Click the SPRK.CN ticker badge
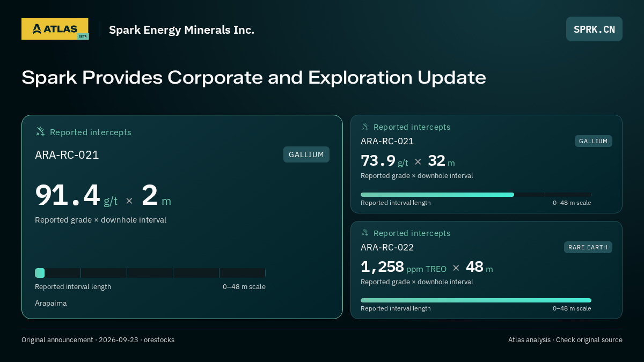Viewport: 644px width, 362px height. 594,29
